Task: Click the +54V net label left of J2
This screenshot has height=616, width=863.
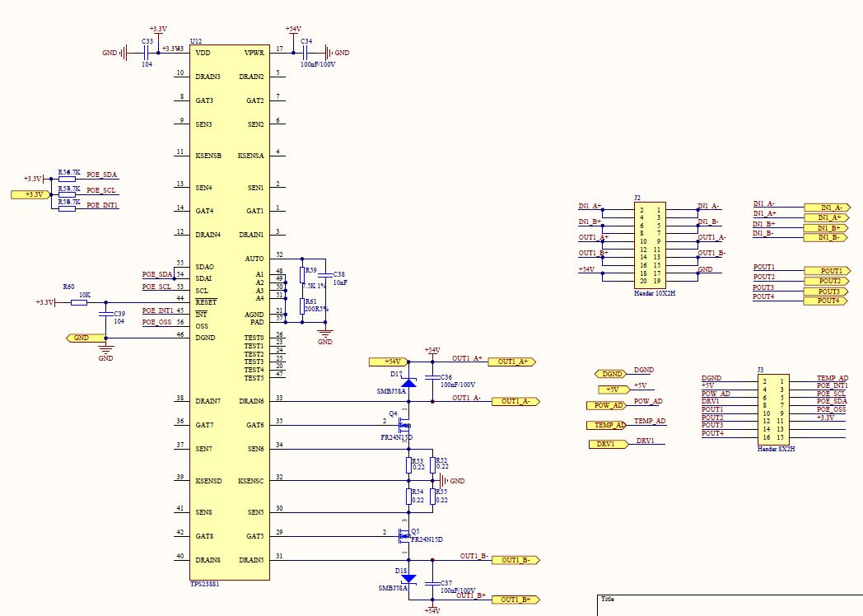Action: pyautogui.click(x=586, y=270)
